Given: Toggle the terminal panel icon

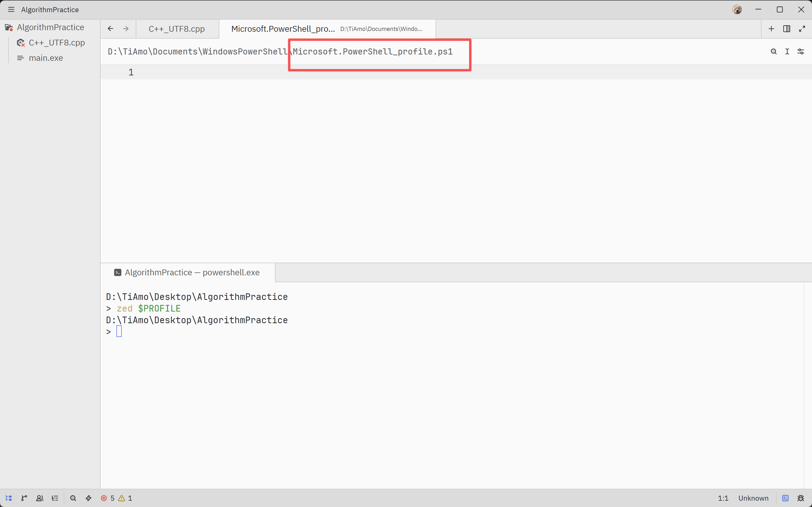Looking at the screenshot, I should click(785, 498).
